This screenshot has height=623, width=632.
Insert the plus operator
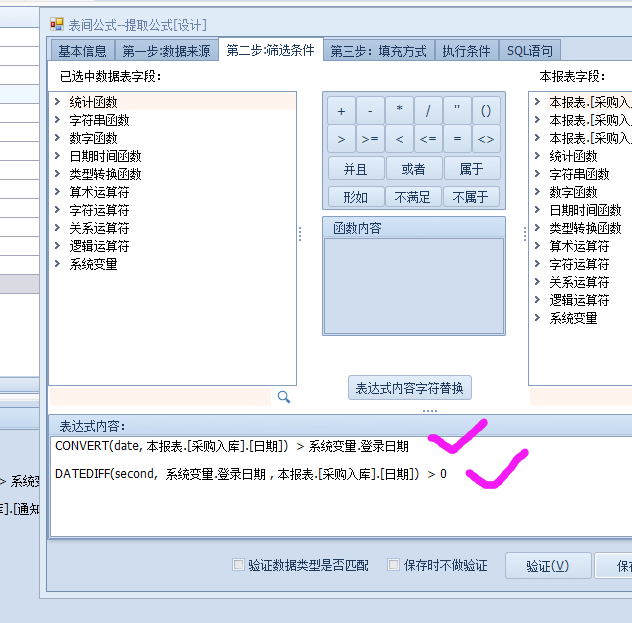pos(342,111)
